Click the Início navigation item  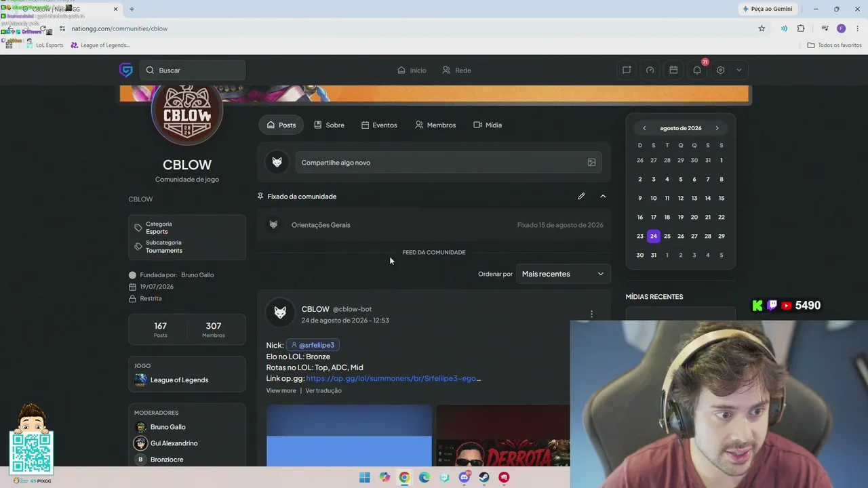point(412,70)
